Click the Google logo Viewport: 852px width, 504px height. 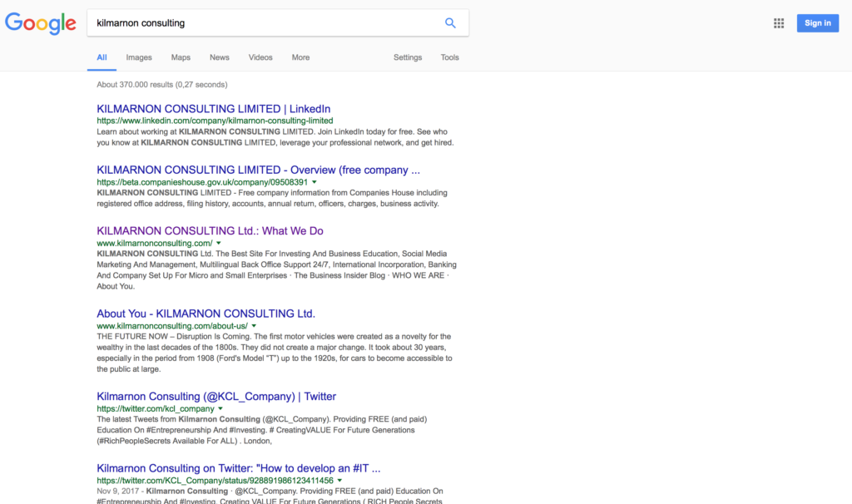click(x=41, y=23)
